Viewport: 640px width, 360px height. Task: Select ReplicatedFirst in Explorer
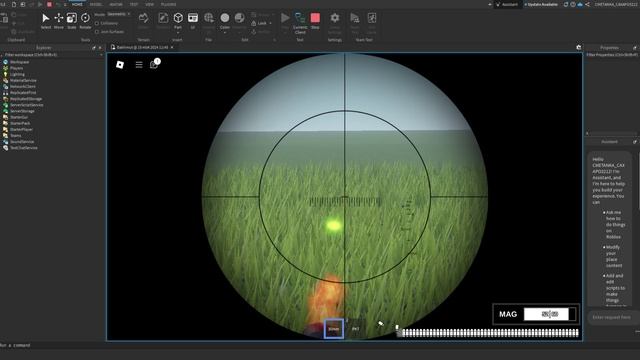23,93
